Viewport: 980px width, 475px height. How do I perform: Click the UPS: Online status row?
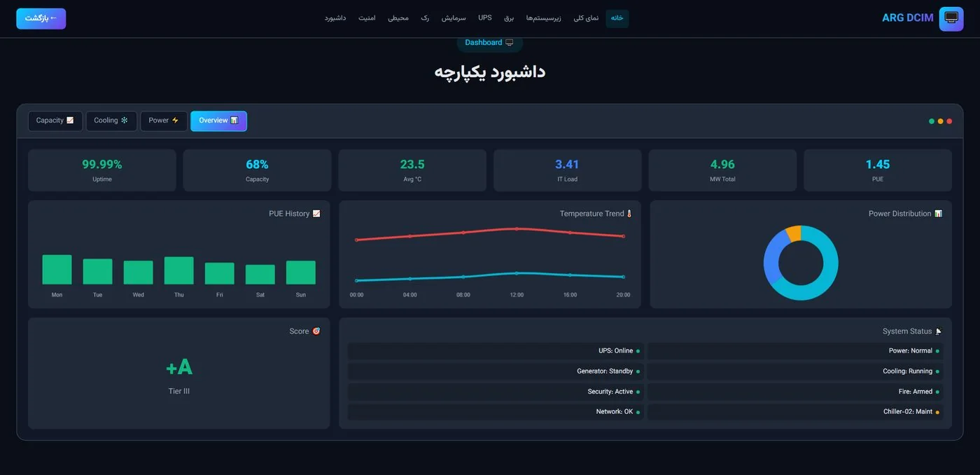click(x=496, y=351)
